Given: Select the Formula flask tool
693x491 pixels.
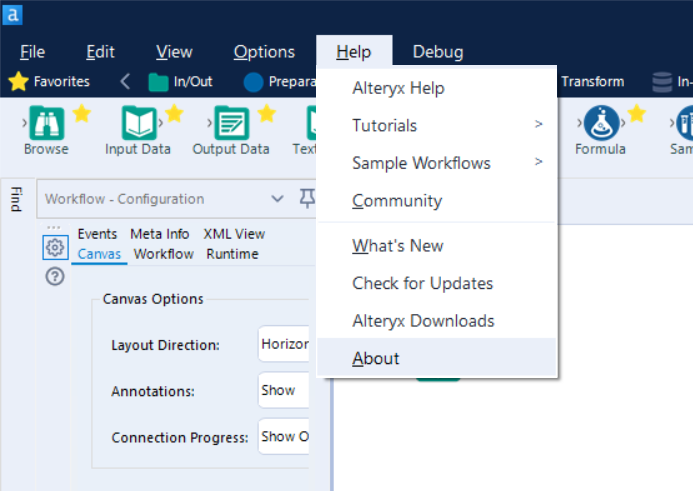Looking at the screenshot, I should click(601, 124).
